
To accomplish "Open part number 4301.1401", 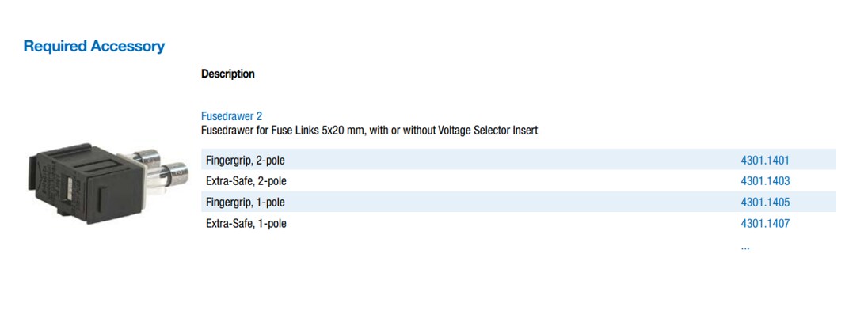I will (764, 160).
